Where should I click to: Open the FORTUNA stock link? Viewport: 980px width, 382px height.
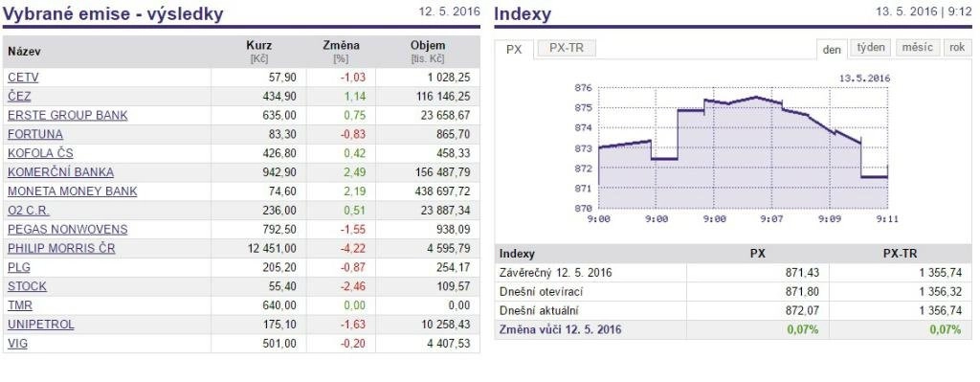point(35,134)
